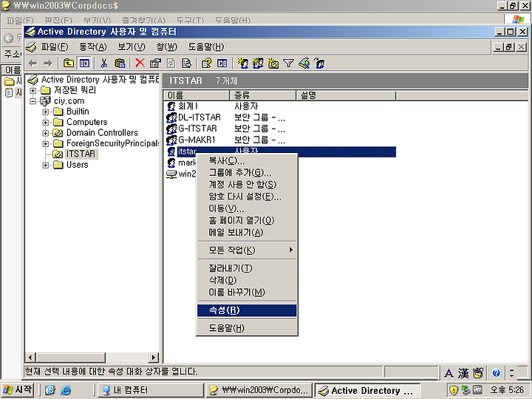
Task: Click the tree pane horizontal scrollbar thumb
Action: (x=71, y=358)
